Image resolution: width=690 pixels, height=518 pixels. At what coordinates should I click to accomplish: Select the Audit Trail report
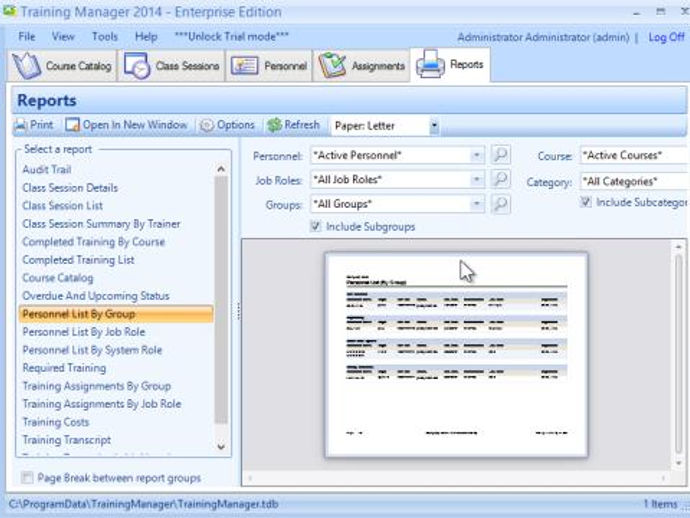coord(47,169)
